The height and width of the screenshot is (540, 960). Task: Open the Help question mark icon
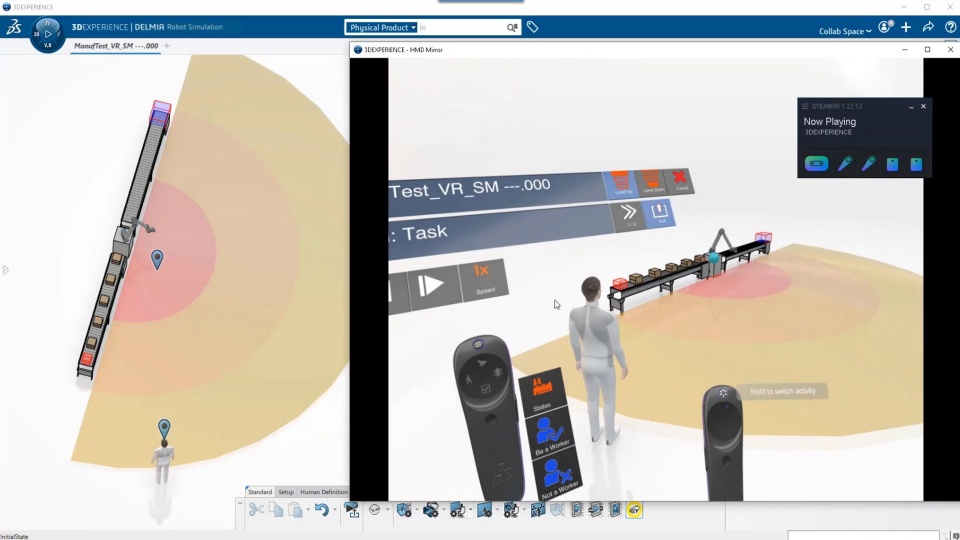coord(950,27)
